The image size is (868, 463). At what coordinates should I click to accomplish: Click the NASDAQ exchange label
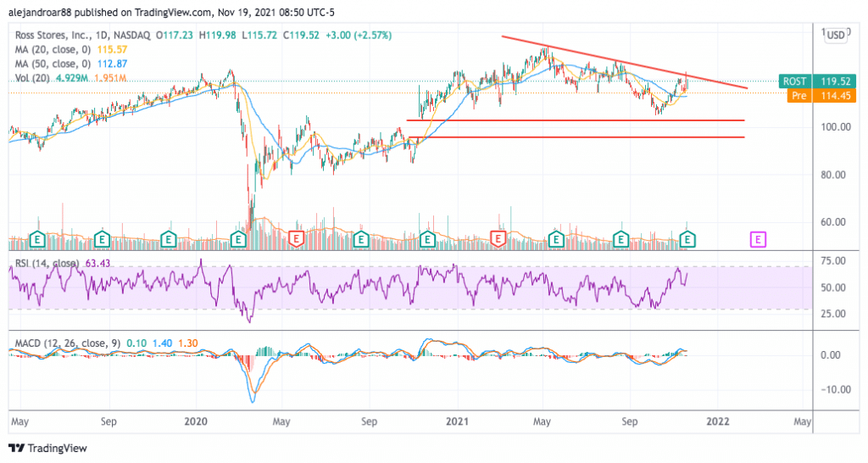coord(131,35)
